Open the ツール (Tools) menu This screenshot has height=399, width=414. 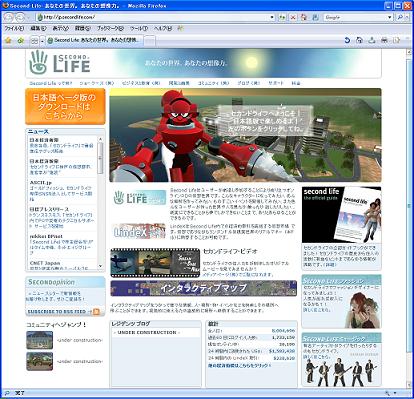(139, 29)
